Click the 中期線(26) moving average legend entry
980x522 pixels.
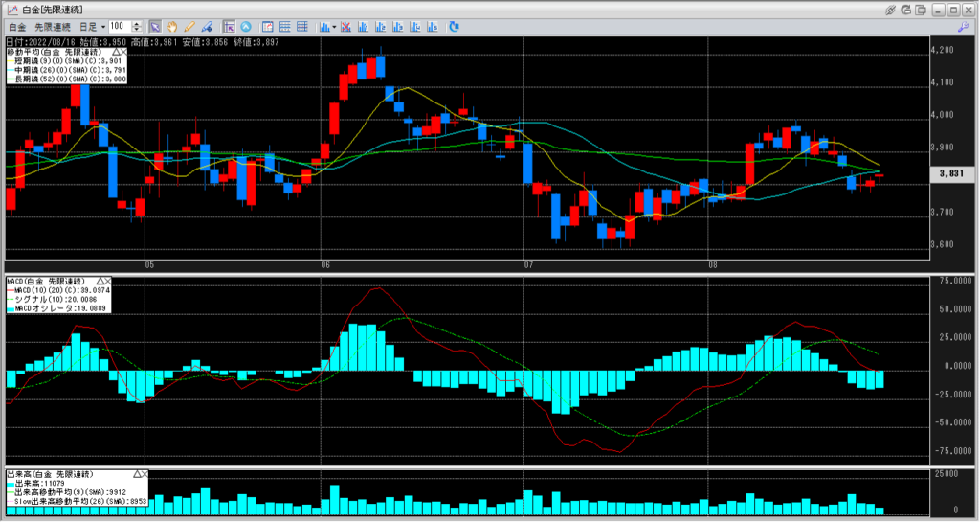67,71
